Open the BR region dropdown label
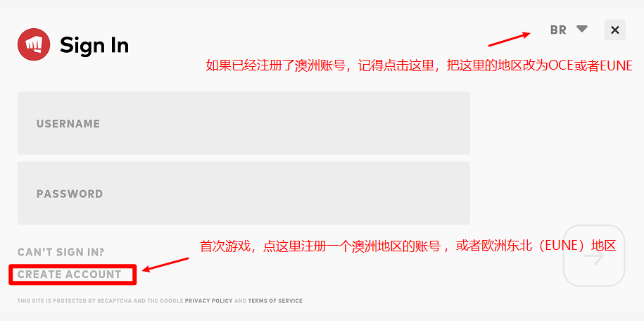 (x=559, y=30)
